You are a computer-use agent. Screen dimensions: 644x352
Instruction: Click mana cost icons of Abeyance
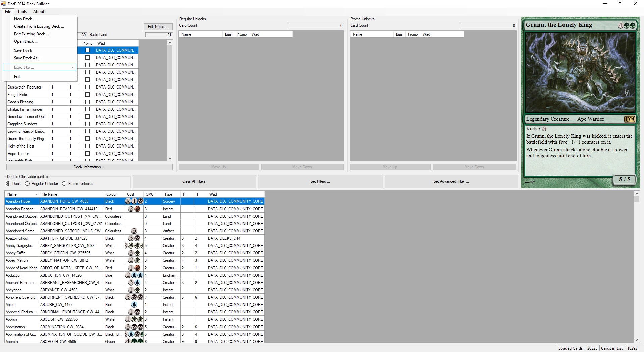134,290
